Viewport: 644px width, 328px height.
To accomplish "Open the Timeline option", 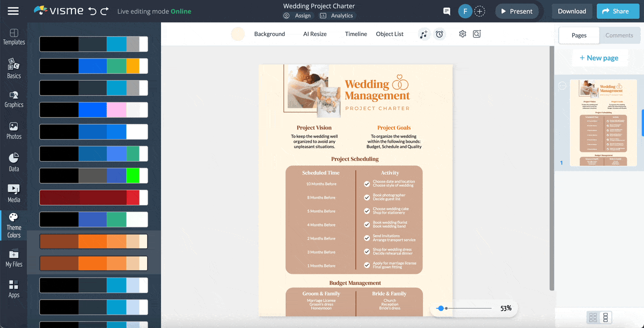I will tap(356, 33).
